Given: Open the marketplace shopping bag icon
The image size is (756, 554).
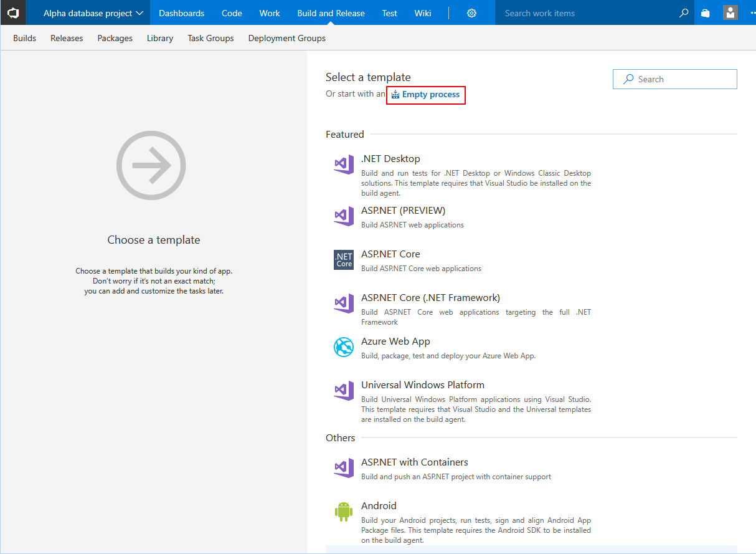Looking at the screenshot, I should coord(706,13).
